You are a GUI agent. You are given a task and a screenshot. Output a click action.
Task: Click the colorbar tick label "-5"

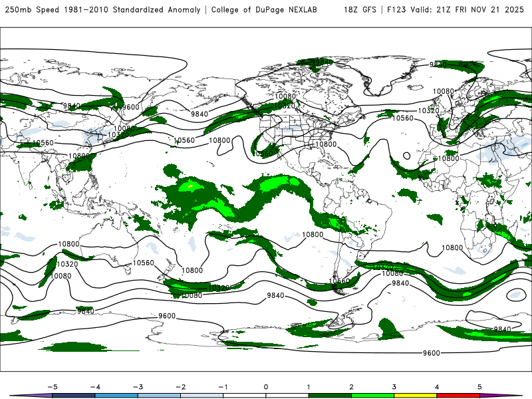coord(53,387)
